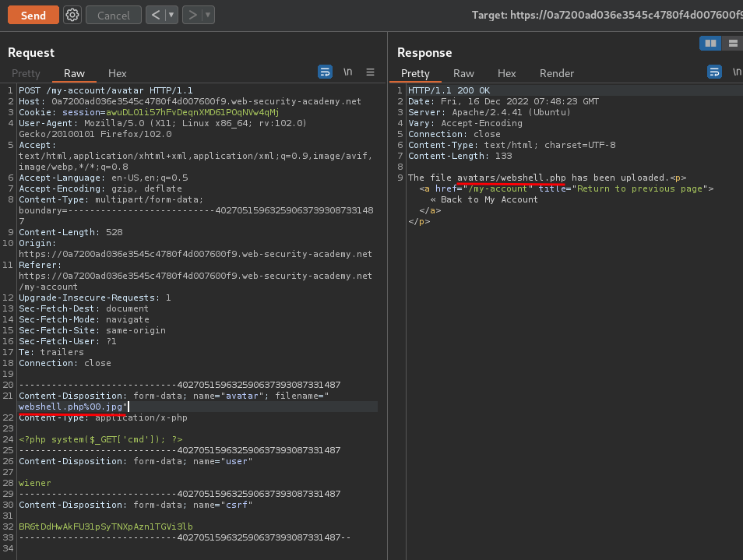The height and width of the screenshot is (560, 743).
Task: Click the /my-account href value in response
Action: coord(498,188)
